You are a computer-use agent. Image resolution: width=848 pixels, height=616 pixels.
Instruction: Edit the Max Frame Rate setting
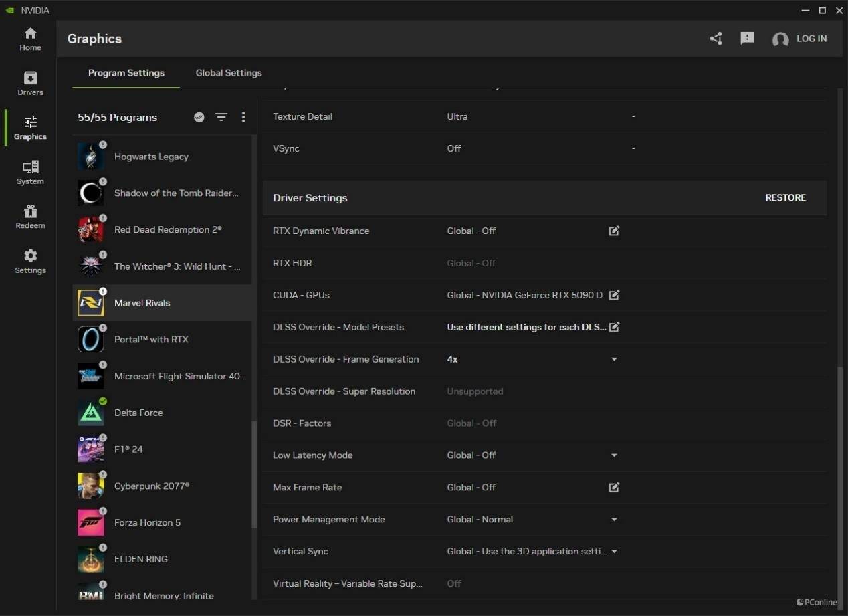614,488
